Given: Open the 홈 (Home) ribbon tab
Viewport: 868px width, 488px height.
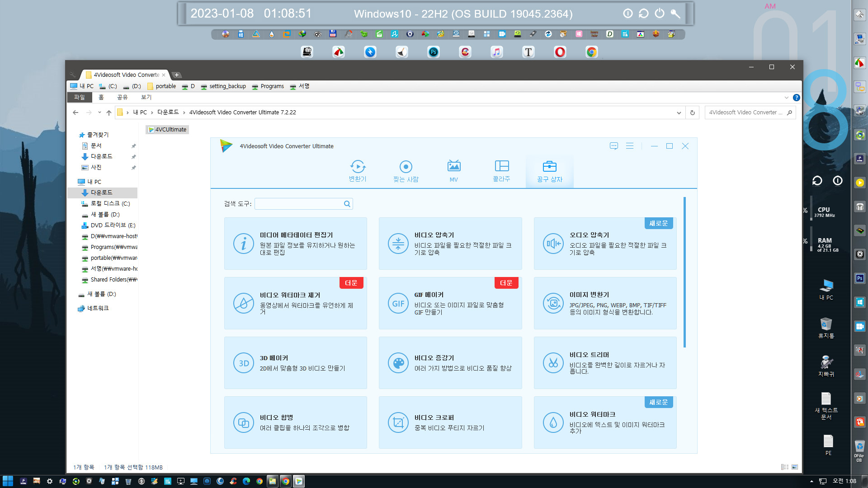Looking at the screenshot, I should [101, 97].
